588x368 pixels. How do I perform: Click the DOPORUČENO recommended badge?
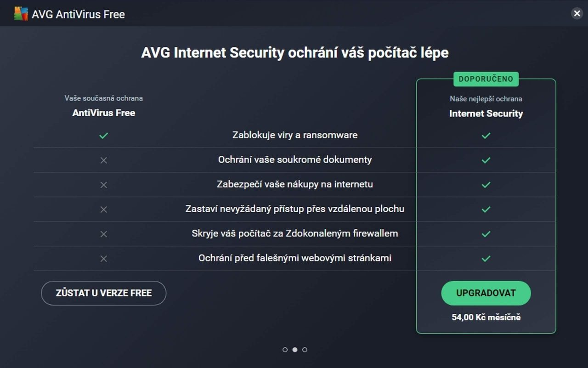(x=486, y=79)
